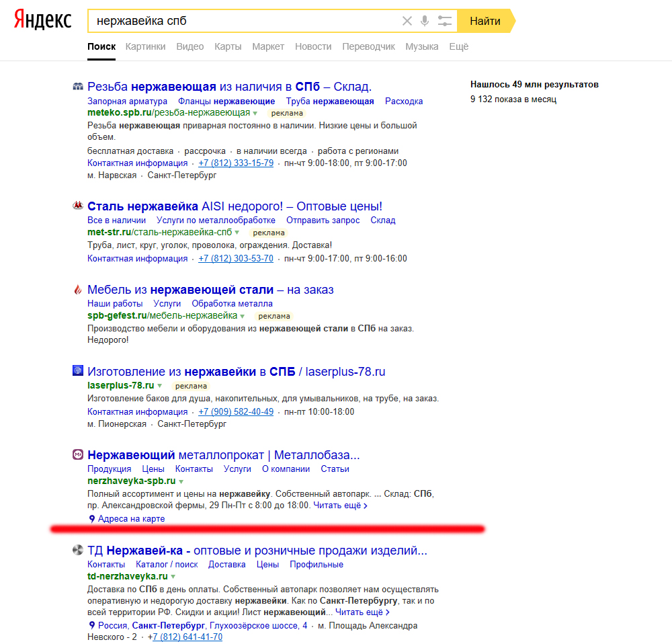The height and width of the screenshot is (644, 672).
Task: Open the Доставка sitelink under ТД Нержавей-ка
Action: (x=226, y=564)
